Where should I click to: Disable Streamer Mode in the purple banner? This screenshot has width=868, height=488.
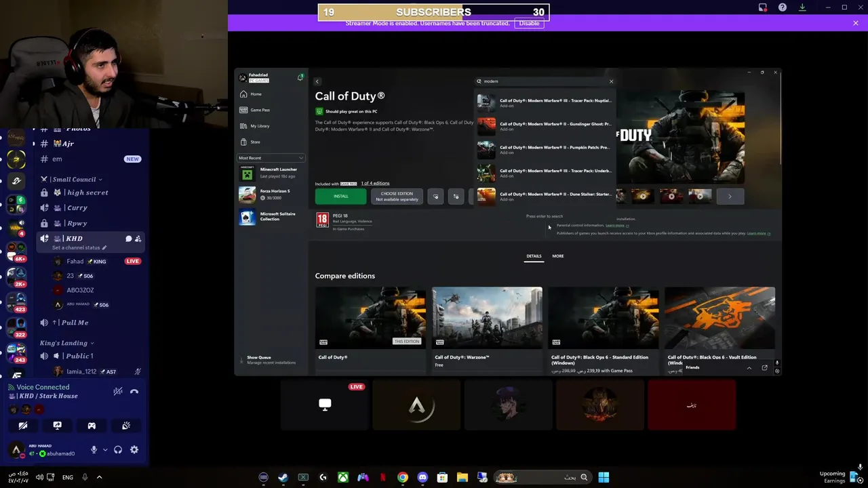coord(529,23)
